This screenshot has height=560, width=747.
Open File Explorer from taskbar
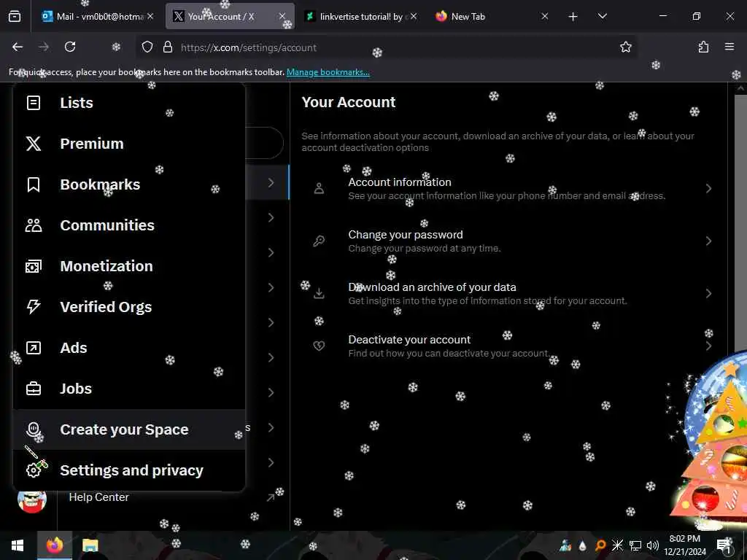point(90,545)
